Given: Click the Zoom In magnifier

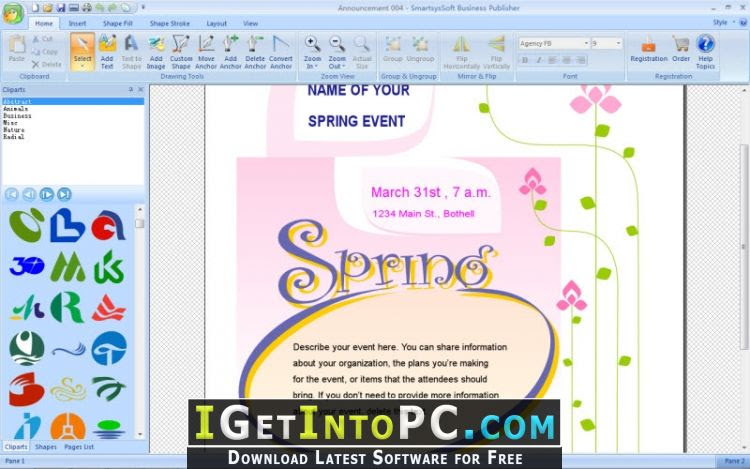Looking at the screenshot, I should (312, 51).
